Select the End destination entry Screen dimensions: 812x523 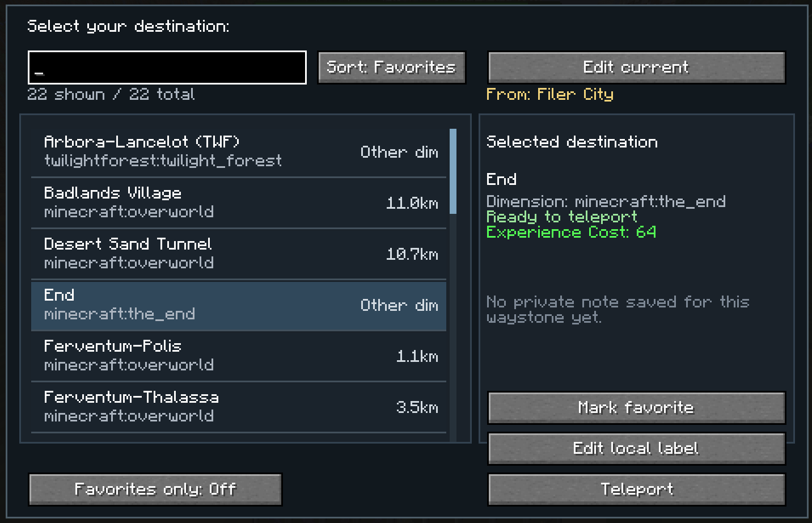(239, 305)
